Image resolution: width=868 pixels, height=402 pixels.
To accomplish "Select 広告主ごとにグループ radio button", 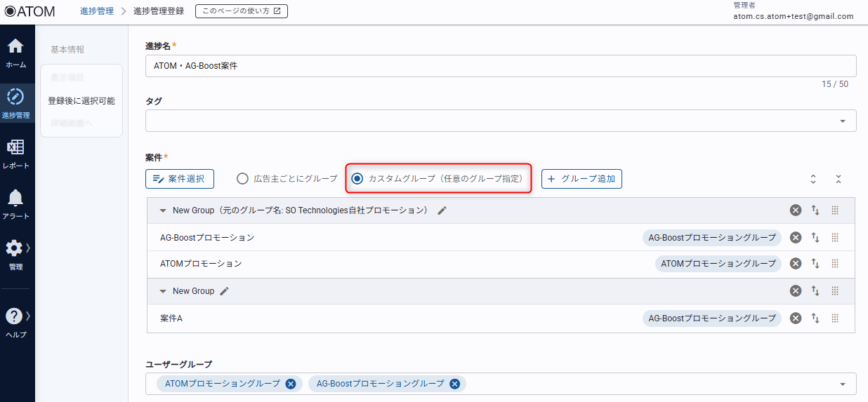I will click(242, 179).
